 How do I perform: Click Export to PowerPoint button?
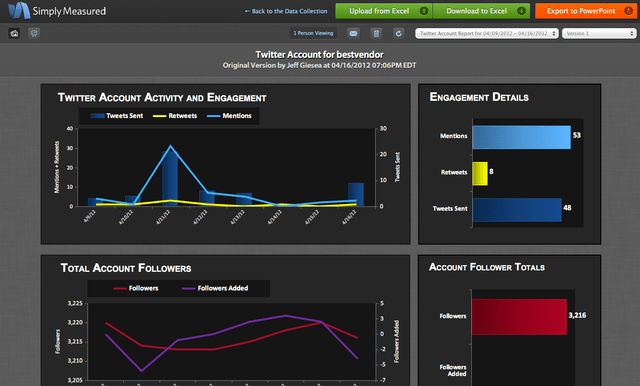(x=586, y=11)
